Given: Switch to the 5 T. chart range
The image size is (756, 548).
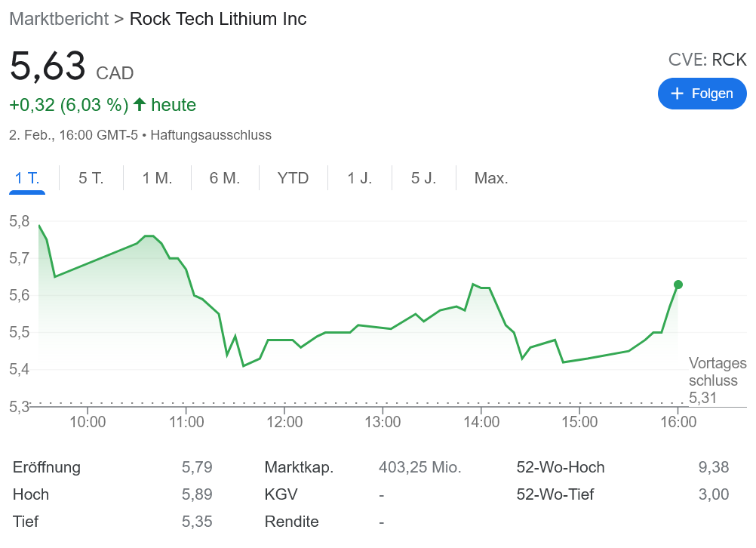Looking at the screenshot, I should [90, 178].
